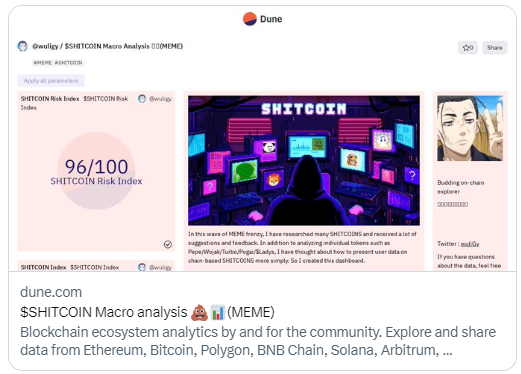This screenshot has width=521, height=374.
Task: Open @wuligy avatar on Risk Index card
Action: click(x=142, y=99)
